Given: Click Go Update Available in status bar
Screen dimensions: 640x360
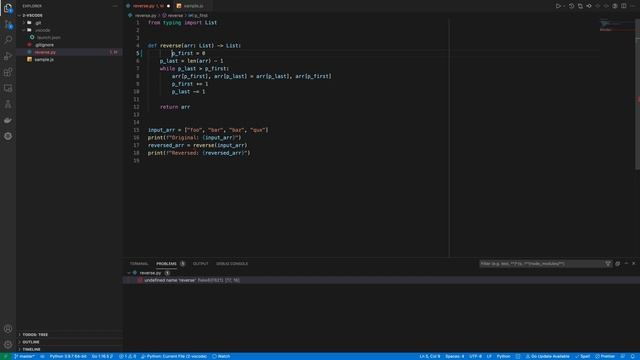Looking at the screenshot, I should click(547, 356).
